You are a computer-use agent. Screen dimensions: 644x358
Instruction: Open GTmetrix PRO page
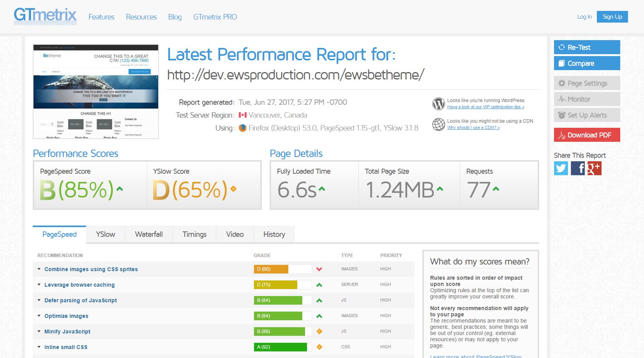pos(215,17)
